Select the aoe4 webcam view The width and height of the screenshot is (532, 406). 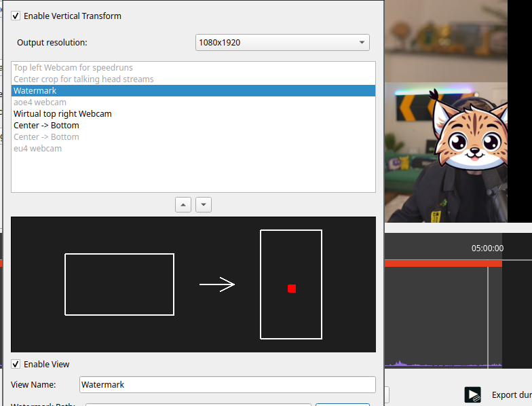[x=40, y=103]
